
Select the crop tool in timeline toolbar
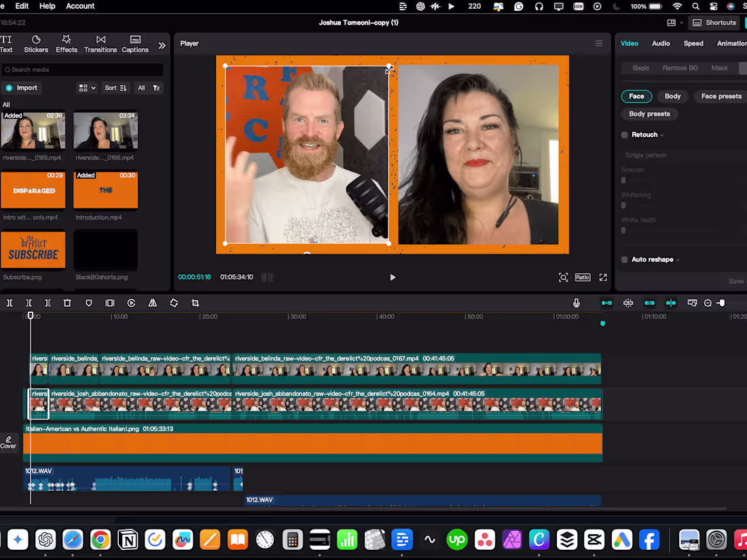coord(196,303)
